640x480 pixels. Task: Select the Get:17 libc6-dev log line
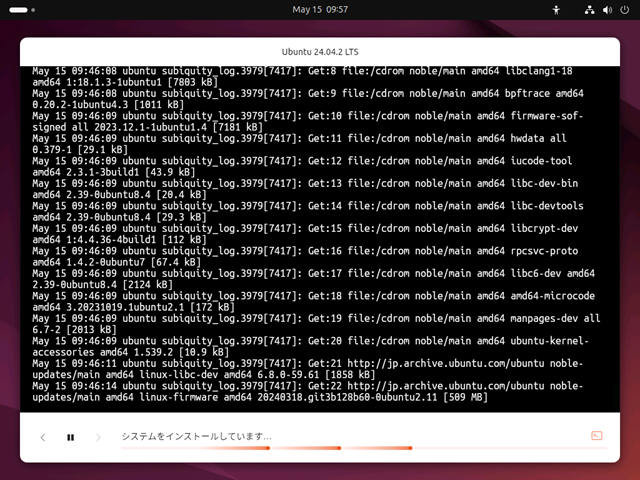[x=313, y=279]
